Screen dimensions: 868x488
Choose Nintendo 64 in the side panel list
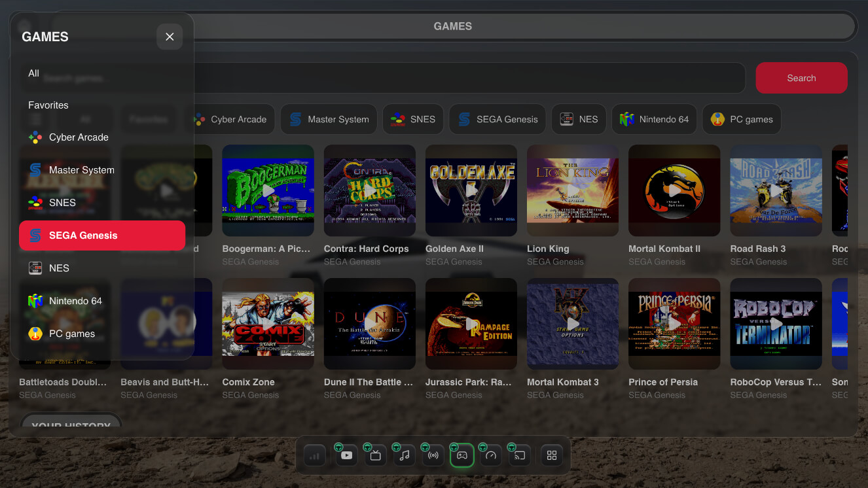[101, 301]
